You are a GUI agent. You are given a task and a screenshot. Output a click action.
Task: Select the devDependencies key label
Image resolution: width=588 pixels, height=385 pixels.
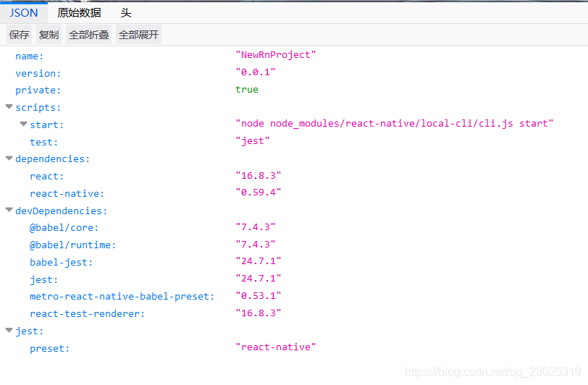61,211
